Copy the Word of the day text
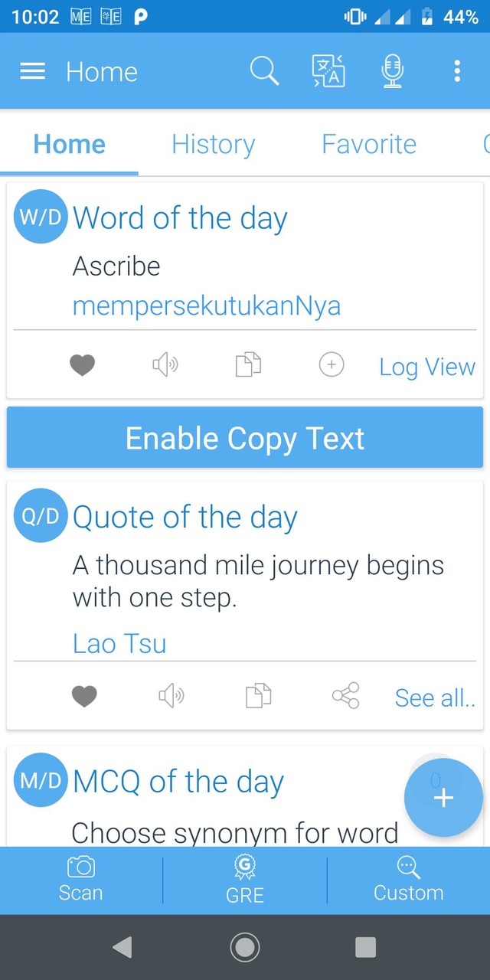The height and width of the screenshot is (980, 490). 247,365
